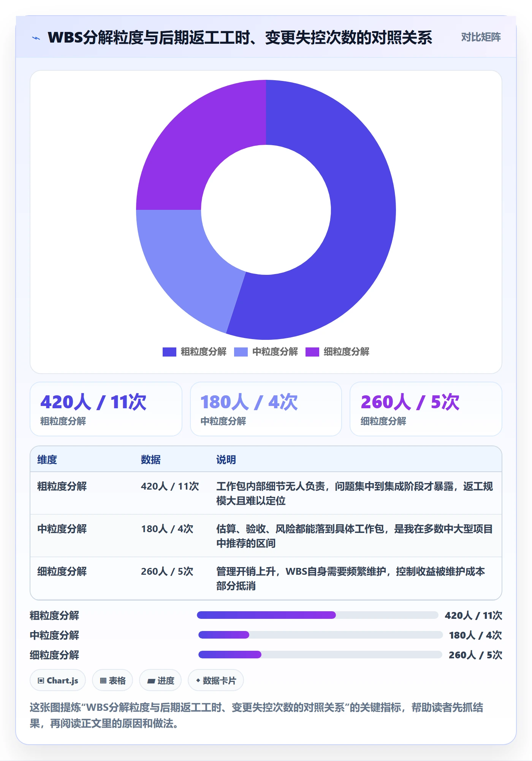Viewport: 532px width, 761px height.
Task: Select 细粒度分解 cell in table
Action: click(62, 571)
